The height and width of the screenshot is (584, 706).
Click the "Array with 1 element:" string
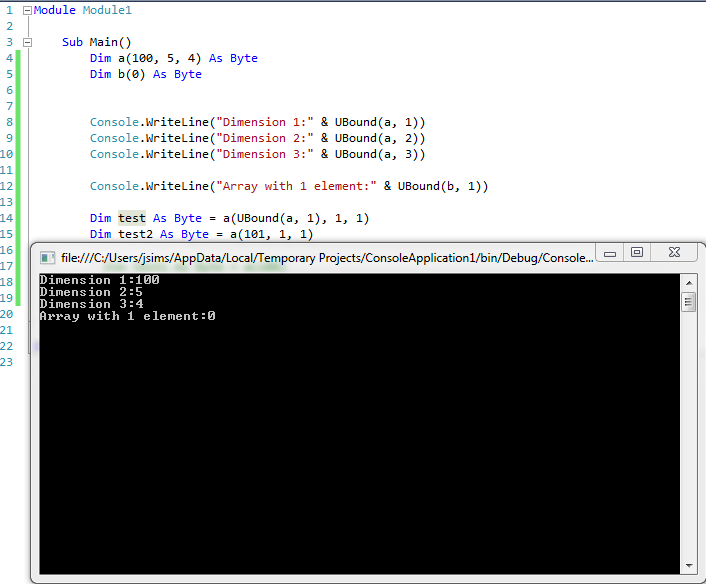point(296,186)
